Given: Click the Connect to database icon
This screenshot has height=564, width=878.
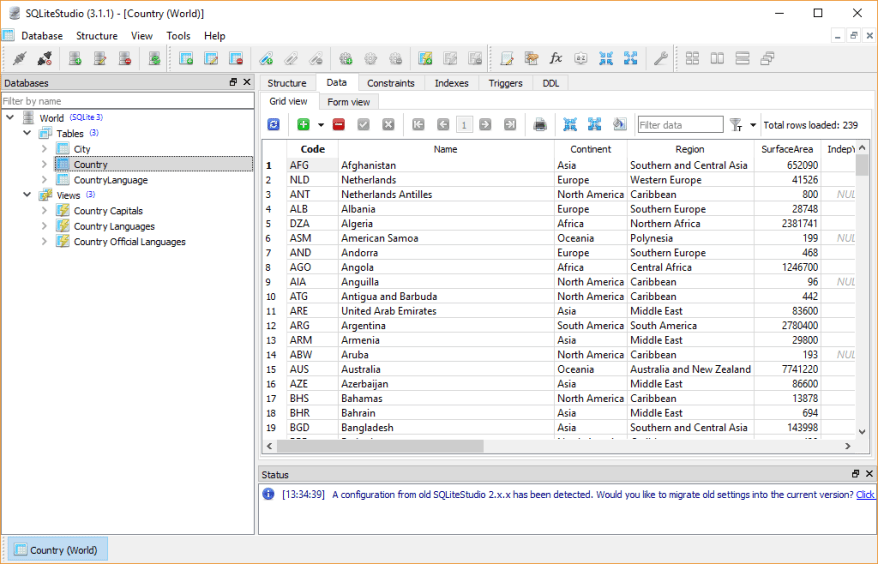Looking at the screenshot, I should coord(19,59).
